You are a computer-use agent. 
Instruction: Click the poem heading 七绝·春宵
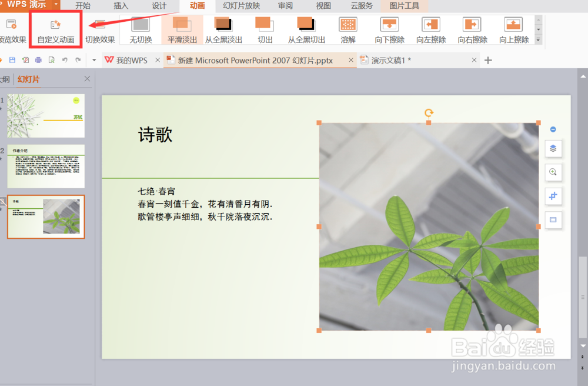point(156,191)
